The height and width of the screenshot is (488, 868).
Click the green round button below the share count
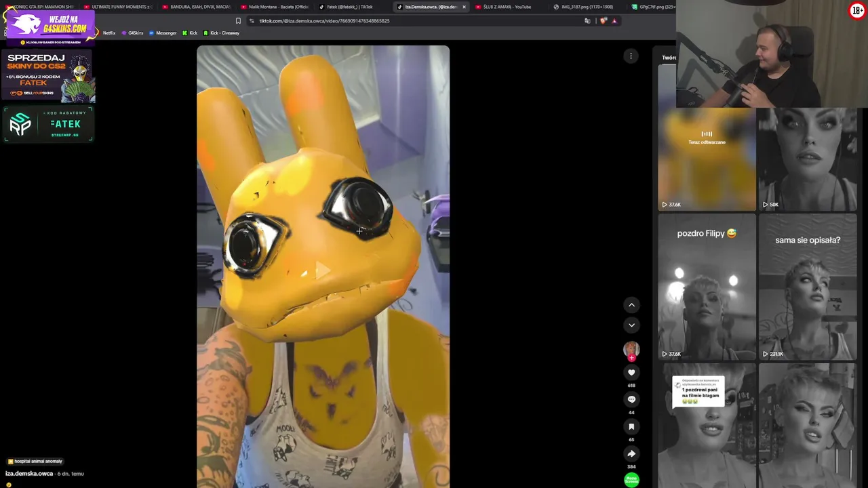coord(631,480)
